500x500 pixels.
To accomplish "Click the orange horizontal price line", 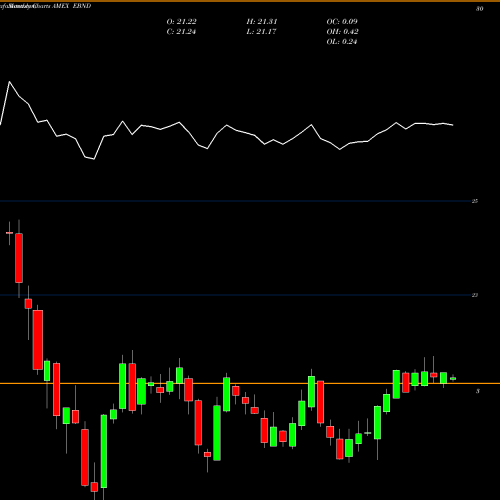I will (x=250, y=384).
